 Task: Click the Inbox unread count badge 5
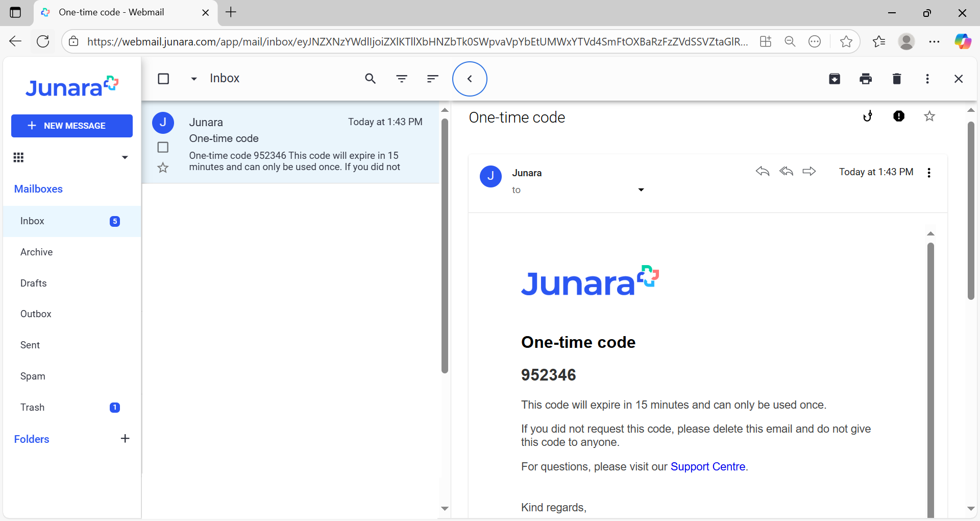pos(115,221)
